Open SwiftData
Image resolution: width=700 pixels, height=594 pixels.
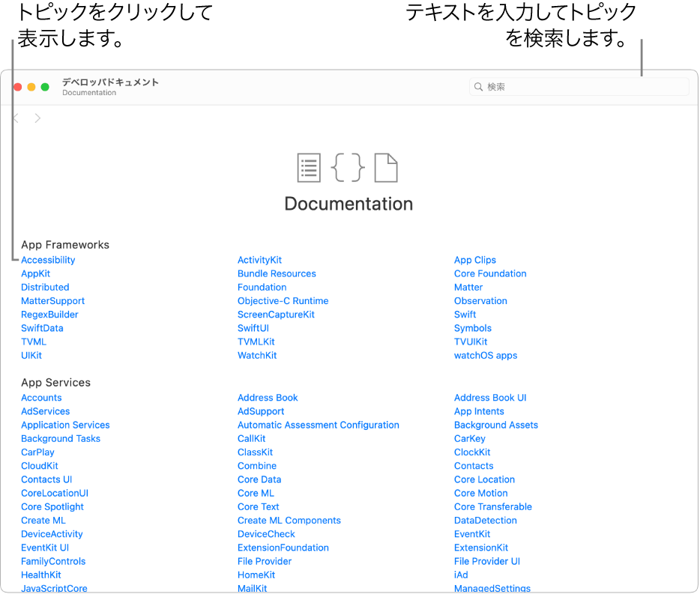coord(42,329)
